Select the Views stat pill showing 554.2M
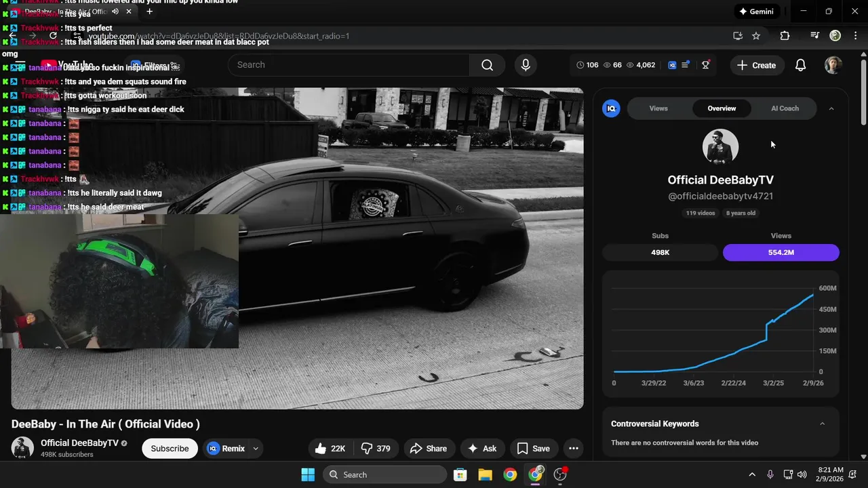Screen dimensions: 868x488 [x=781, y=252]
